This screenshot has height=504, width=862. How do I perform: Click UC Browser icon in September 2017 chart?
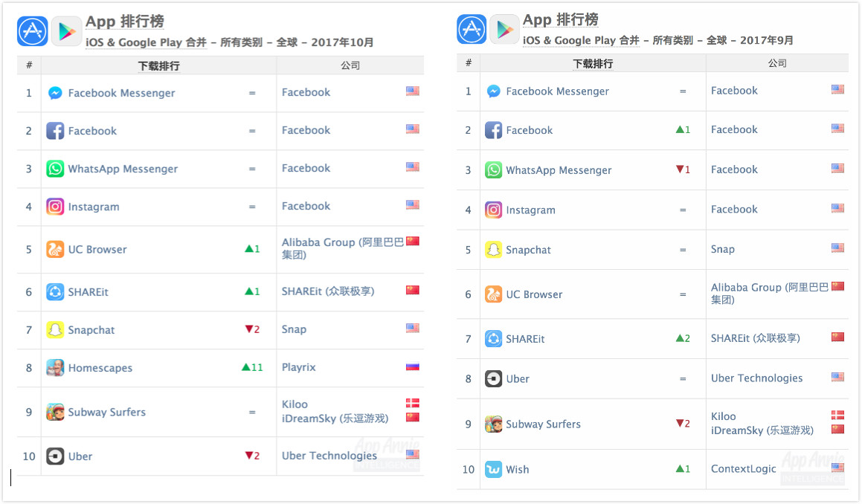[x=494, y=294]
